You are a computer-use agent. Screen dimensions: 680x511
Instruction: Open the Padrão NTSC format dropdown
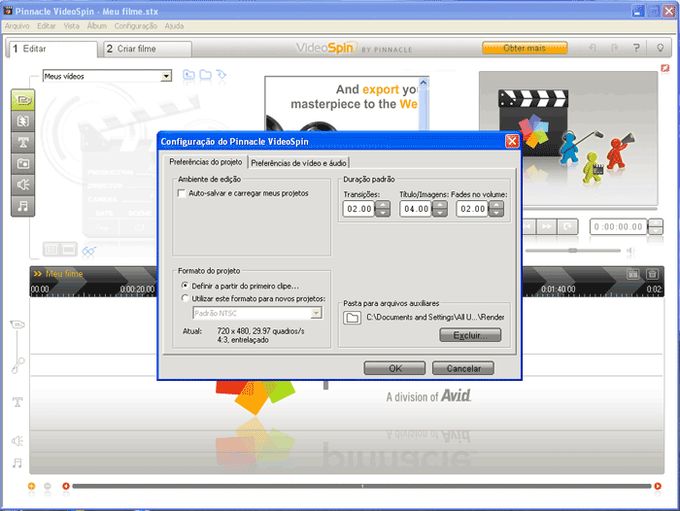click(317, 313)
